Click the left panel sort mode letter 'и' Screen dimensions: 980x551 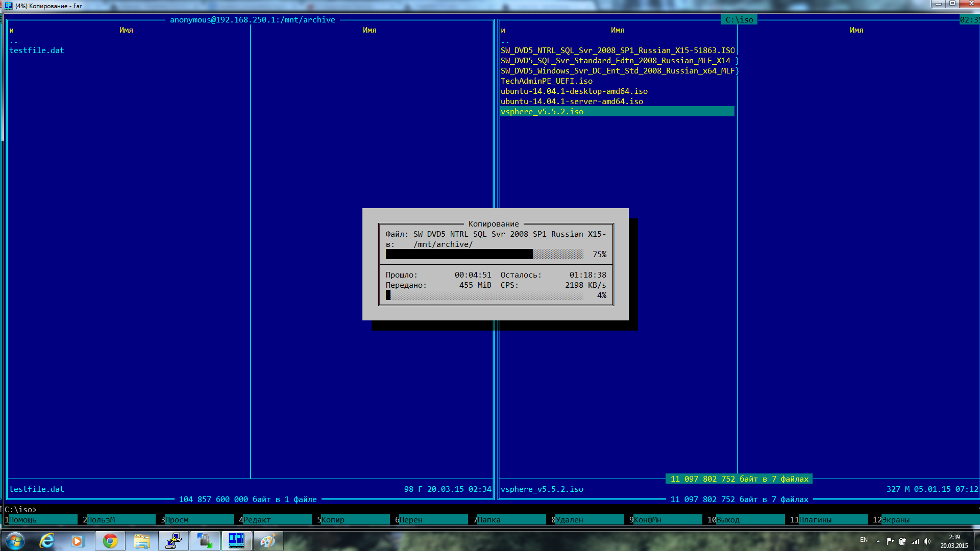pos(12,30)
